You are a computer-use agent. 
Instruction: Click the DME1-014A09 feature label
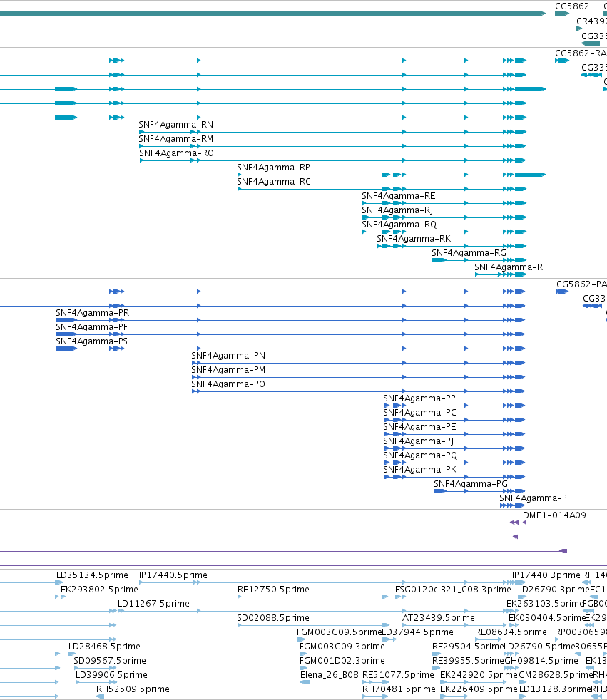coord(554,515)
